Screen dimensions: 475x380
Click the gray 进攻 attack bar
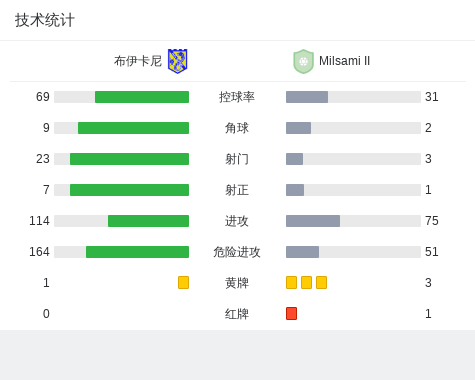[313, 221]
